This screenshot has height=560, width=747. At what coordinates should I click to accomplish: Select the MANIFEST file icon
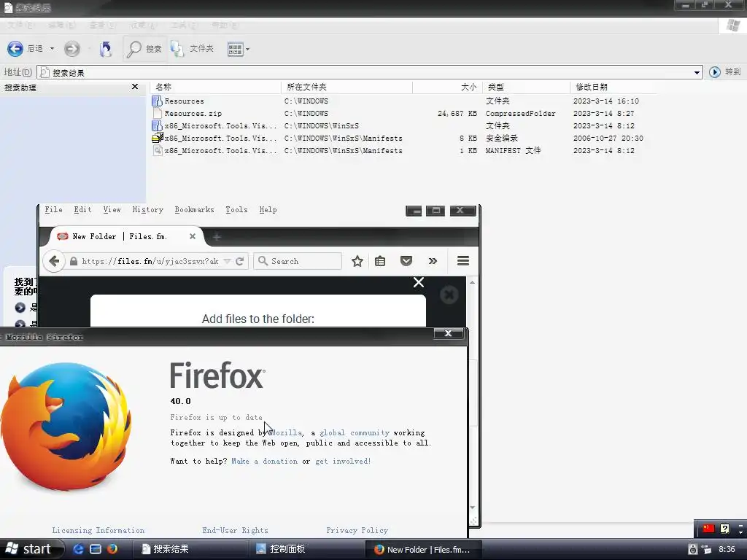click(158, 150)
